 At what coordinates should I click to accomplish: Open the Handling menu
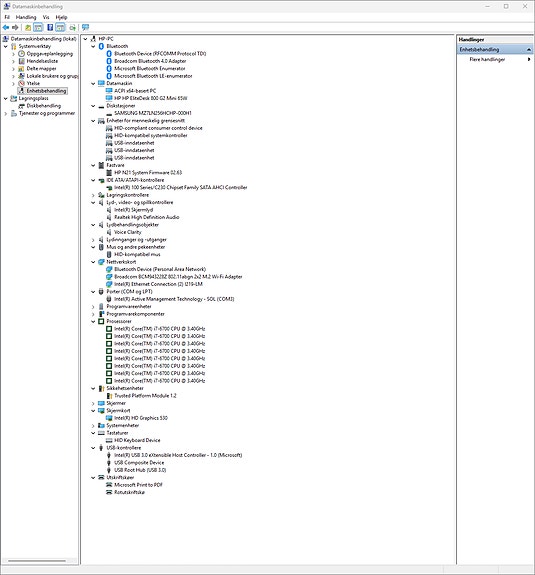[x=26, y=17]
